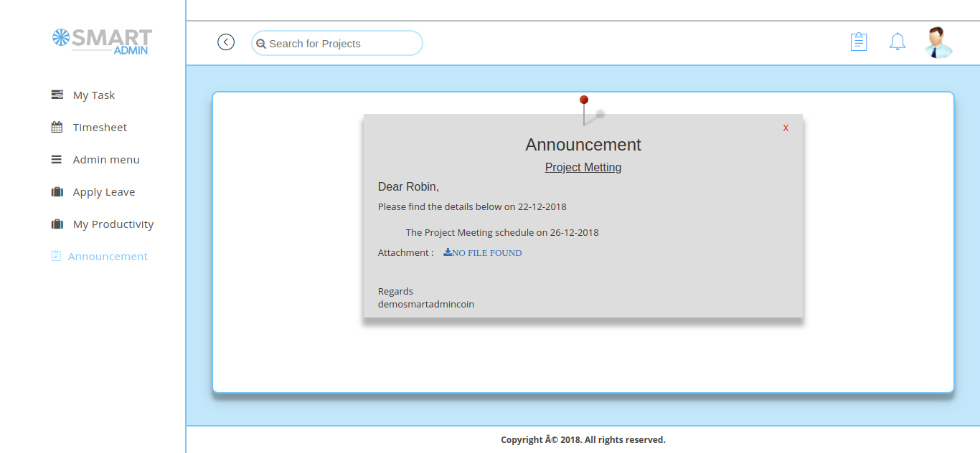This screenshot has height=453, width=980.
Task: Open the user avatar profile
Action: (938, 42)
